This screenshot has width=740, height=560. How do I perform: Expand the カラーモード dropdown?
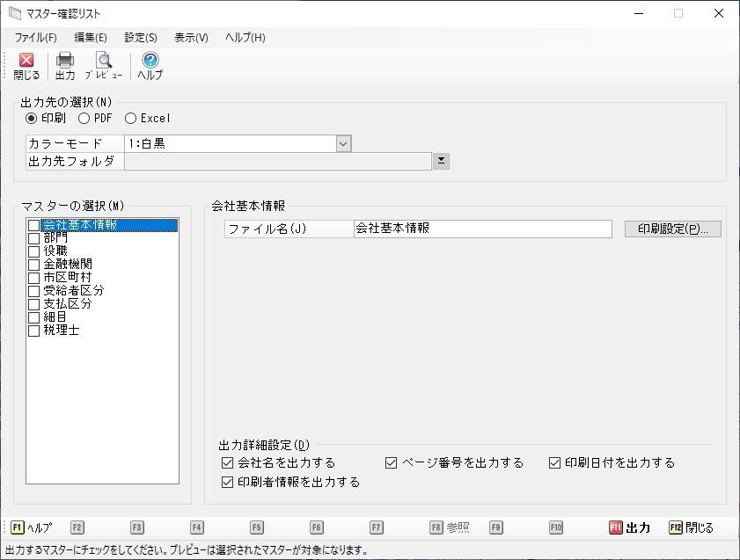point(343,143)
